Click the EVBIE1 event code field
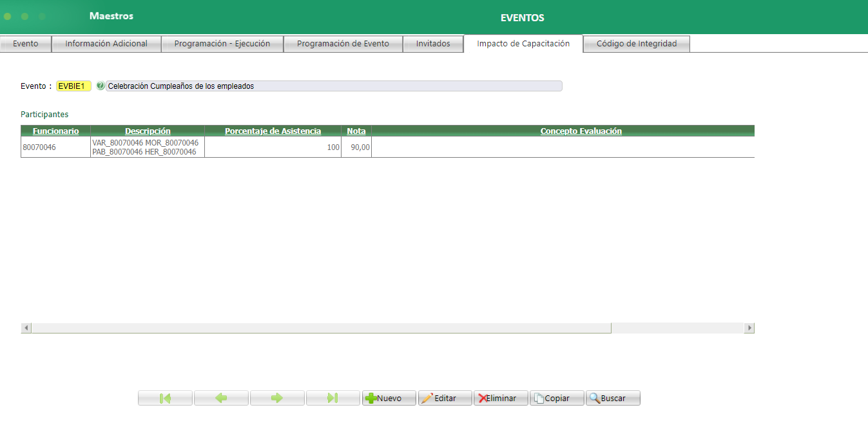Image resolution: width=868 pixels, height=423 pixels. (x=74, y=86)
